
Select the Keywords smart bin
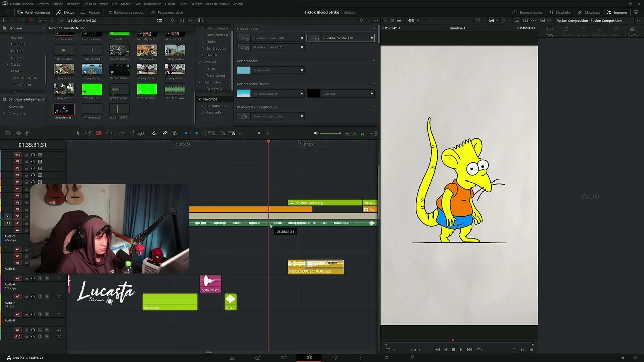click(x=16, y=107)
